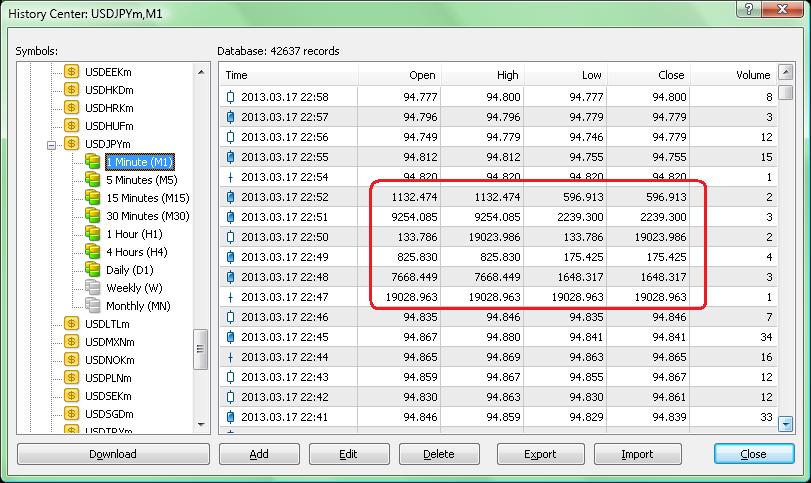Click the USDLTLm symbol coin icon
Image resolution: width=811 pixels, height=483 pixels.
click(x=71, y=324)
